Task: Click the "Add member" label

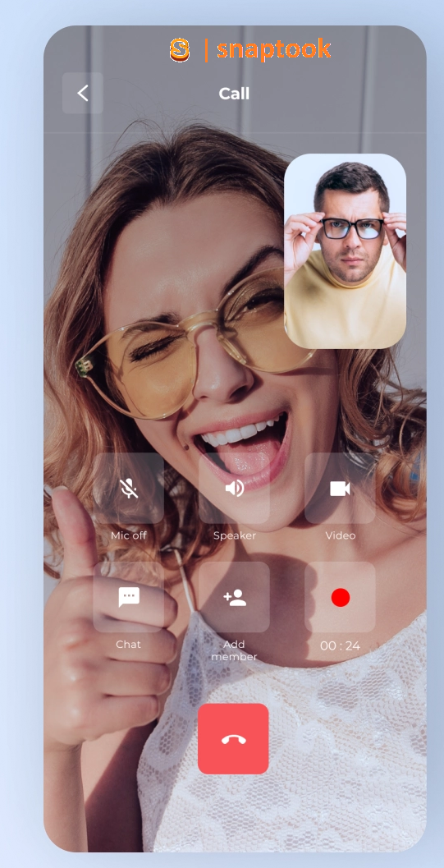Action: click(x=235, y=650)
